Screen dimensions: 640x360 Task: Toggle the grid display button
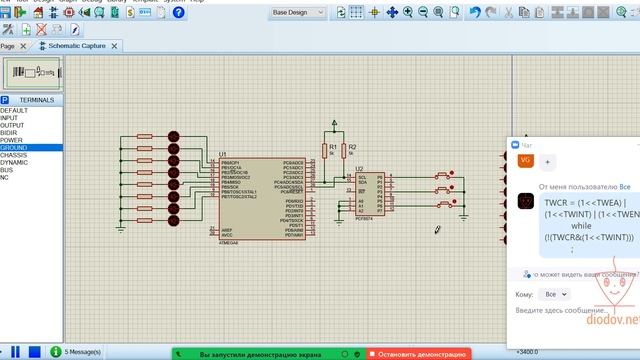tap(356, 13)
